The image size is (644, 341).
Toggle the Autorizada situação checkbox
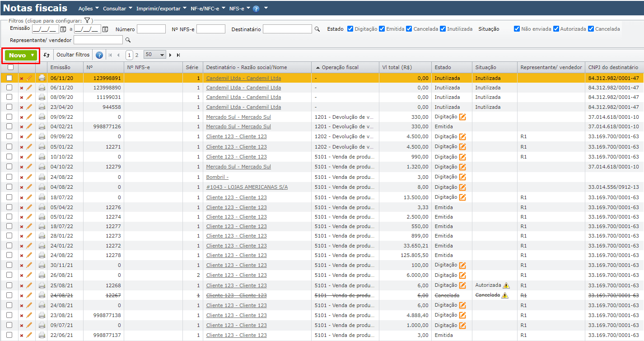[x=556, y=29]
